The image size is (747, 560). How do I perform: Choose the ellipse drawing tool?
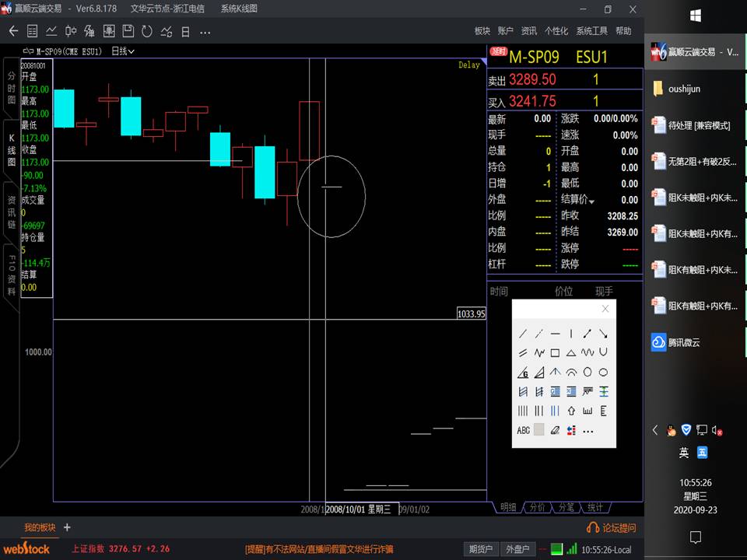tap(603, 372)
